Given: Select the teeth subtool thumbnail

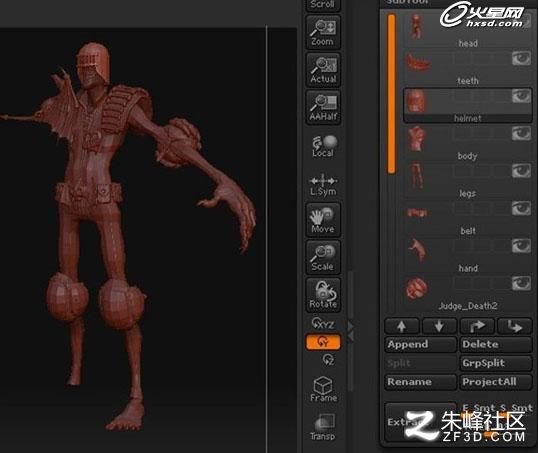Looking at the screenshot, I should pos(418,62).
